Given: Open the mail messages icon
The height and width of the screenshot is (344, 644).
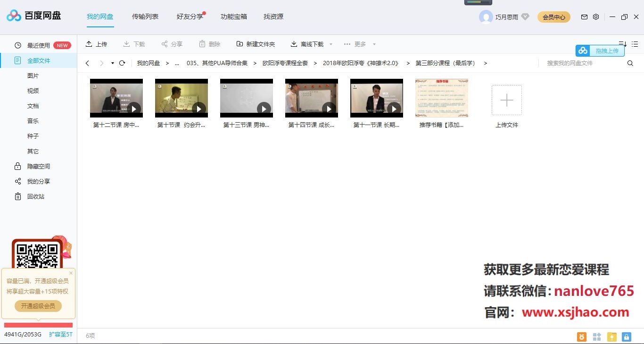Looking at the screenshot, I should coord(584,17).
